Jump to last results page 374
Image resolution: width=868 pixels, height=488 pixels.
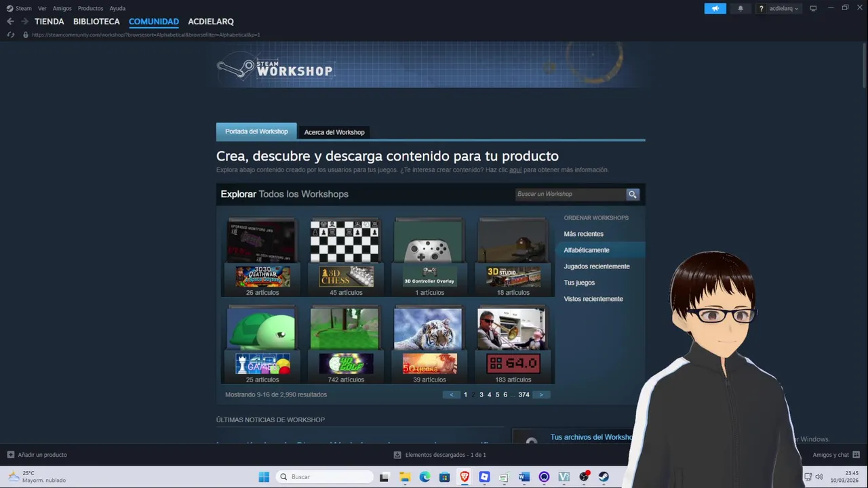[x=524, y=394]
